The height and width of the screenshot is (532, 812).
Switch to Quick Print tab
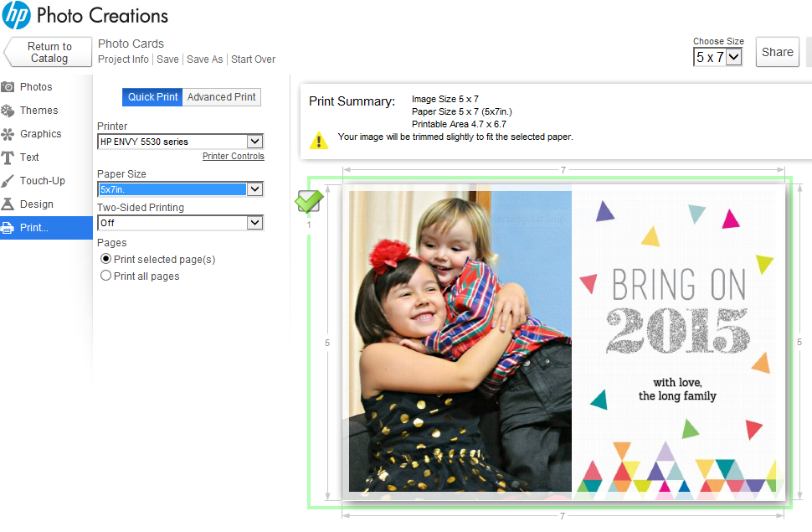coord(152,97)
